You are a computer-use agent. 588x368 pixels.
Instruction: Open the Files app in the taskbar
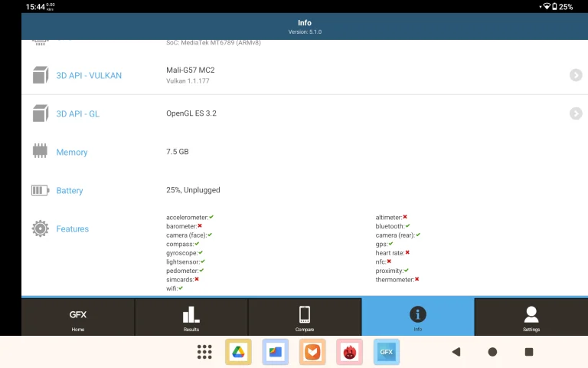coord(276,352)
